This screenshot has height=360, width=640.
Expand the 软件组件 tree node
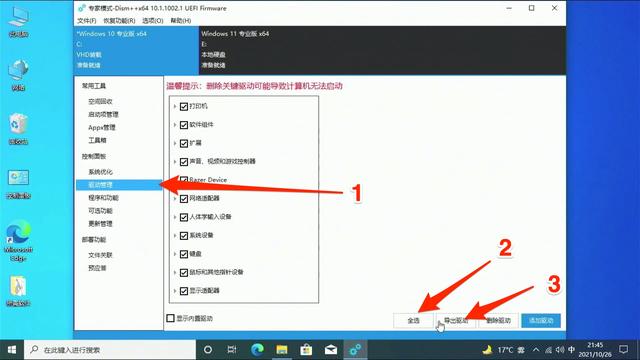pos(175,125)
